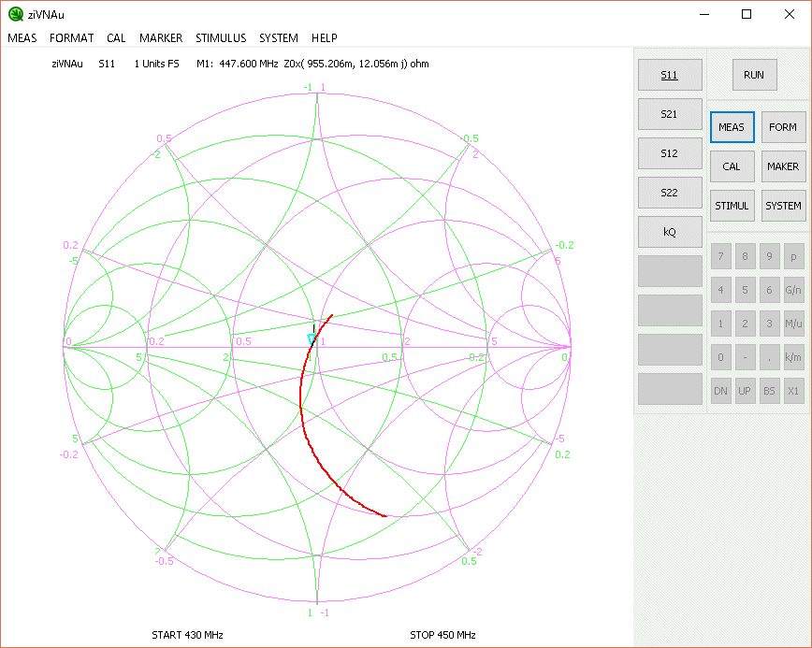The image size is (812, 648).
Task: Click keypad unit key p
Action: [794, 256]
